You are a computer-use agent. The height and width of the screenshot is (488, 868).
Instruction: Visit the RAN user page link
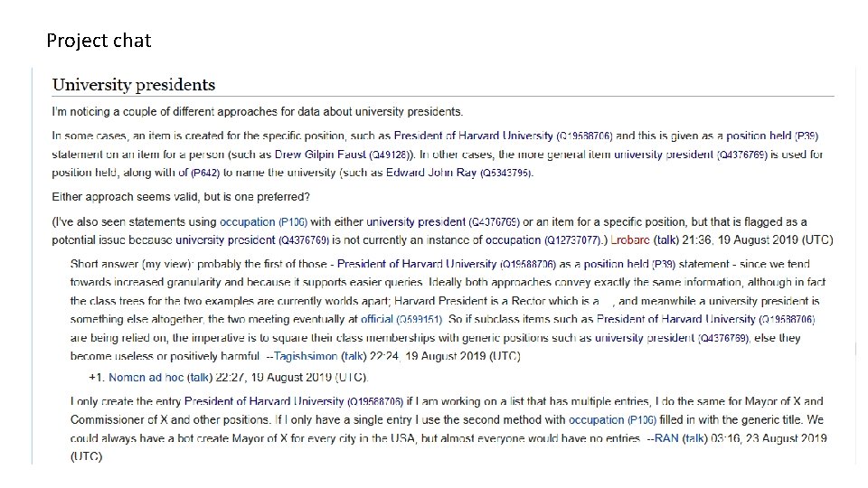pos(666,438)
